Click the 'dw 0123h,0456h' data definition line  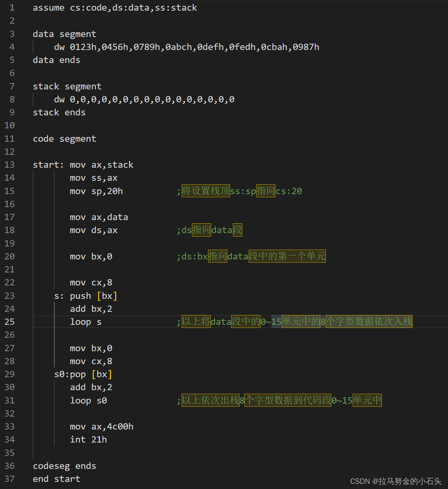[186, 47]
